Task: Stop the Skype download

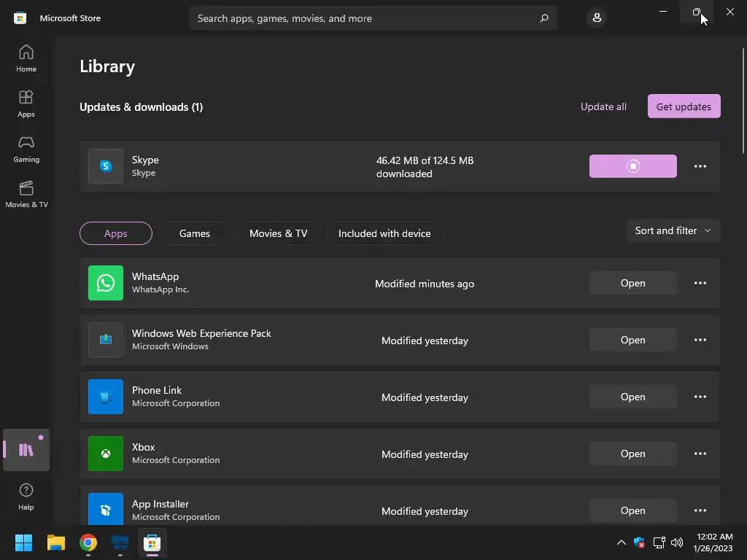Action: pyautogui.click(x=632, y=166)
